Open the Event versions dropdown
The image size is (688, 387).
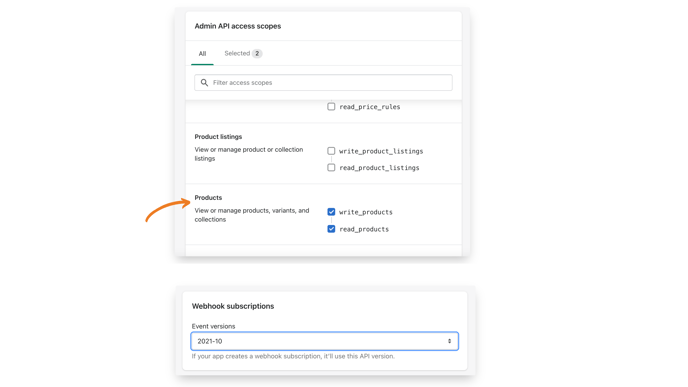point(325,341)
